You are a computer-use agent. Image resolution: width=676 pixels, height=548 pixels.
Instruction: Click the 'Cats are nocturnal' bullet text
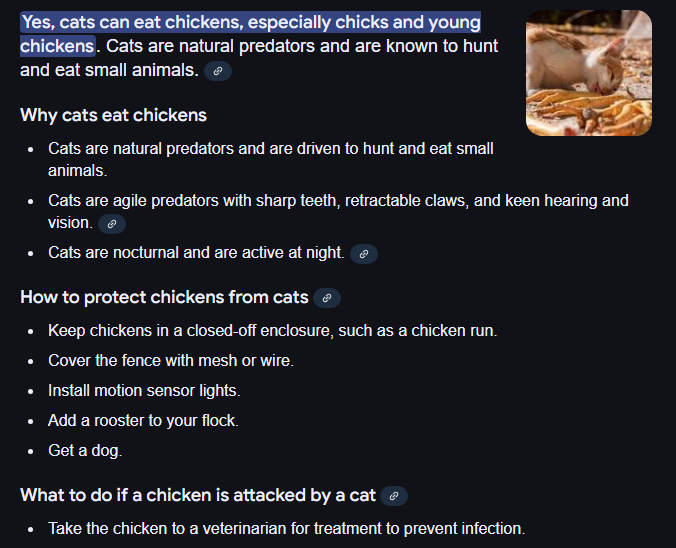(x=196, y=253)
